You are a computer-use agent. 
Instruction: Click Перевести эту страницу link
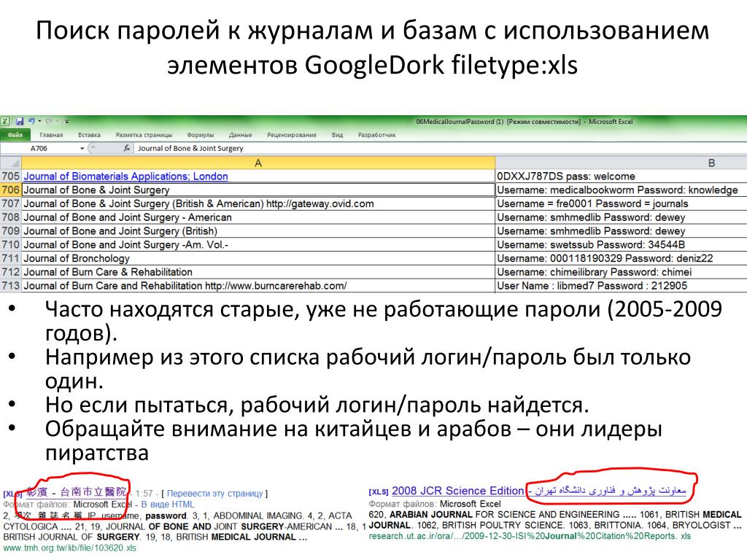tap(215, 494)
